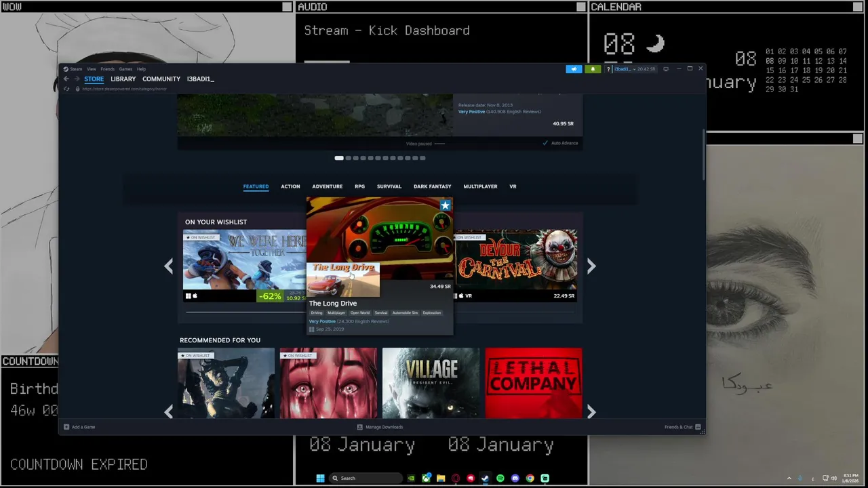Open the Games menu
This screenshot has height=488, width=868.
click(125, 69)
